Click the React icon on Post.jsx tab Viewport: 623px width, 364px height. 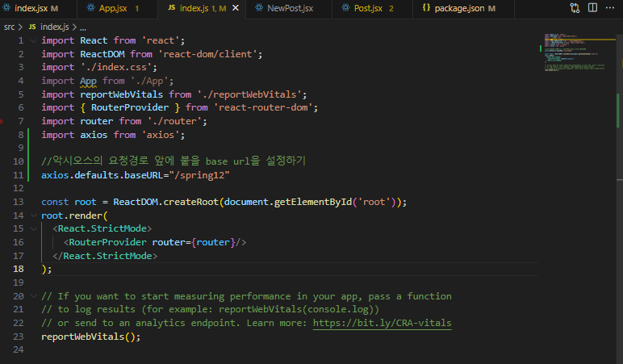coord(345,8)
